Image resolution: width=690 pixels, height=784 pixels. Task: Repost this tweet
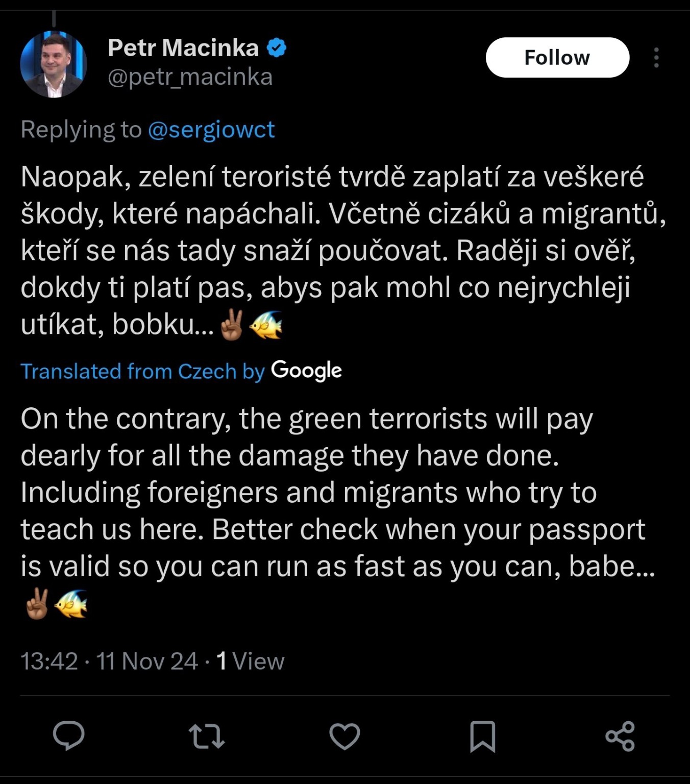207,736
